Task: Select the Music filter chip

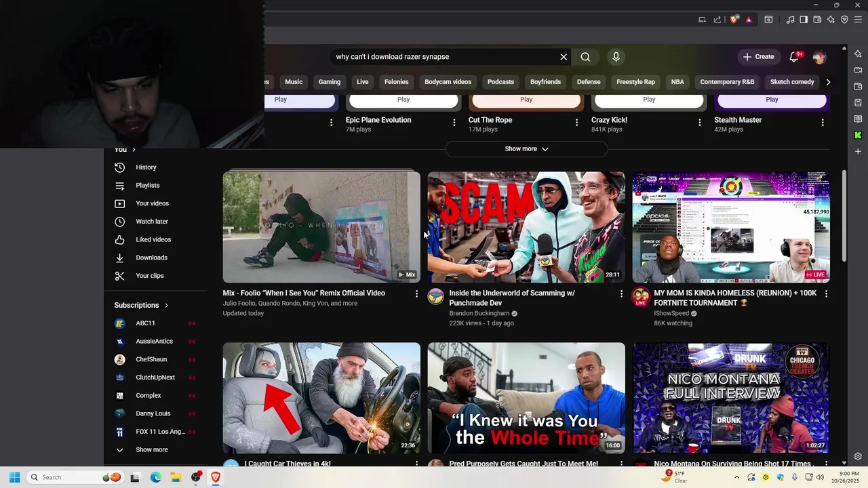Action: 294,82
